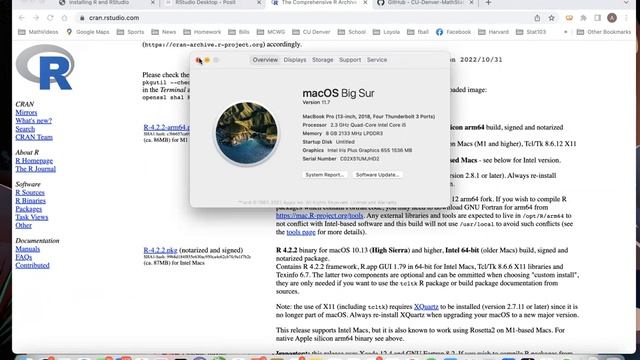This screenshot has width=640, height=360.
Task: Open the Manuals documentation link
Action: 27,249
